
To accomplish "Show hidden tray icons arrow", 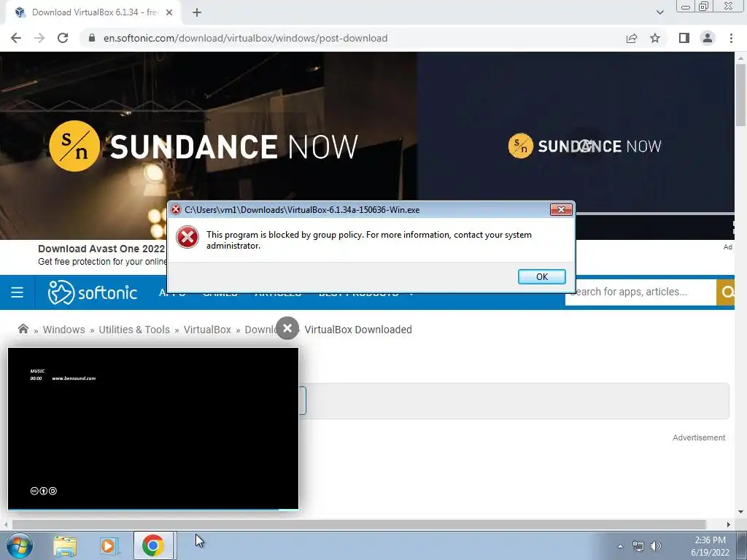I will click(620, 546).
